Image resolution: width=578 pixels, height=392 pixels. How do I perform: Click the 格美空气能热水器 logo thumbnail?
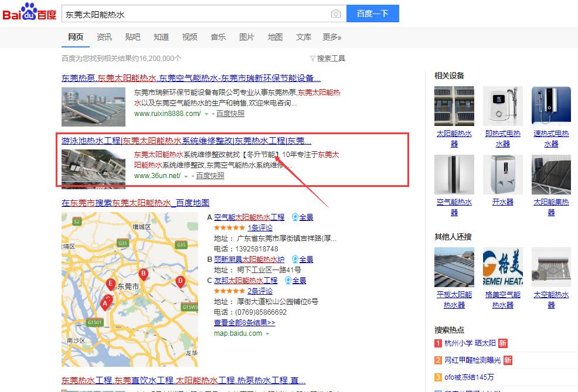coord(502,267)
